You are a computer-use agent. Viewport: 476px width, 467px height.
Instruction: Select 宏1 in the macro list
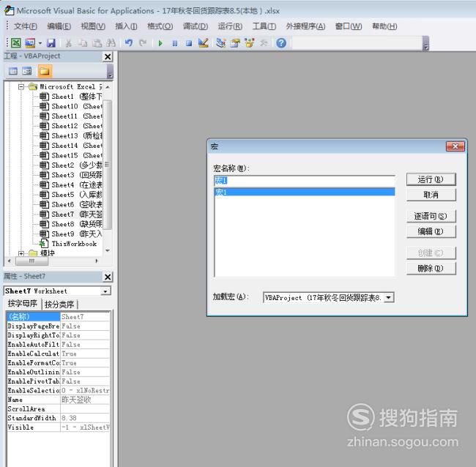[x=305, y=192]
